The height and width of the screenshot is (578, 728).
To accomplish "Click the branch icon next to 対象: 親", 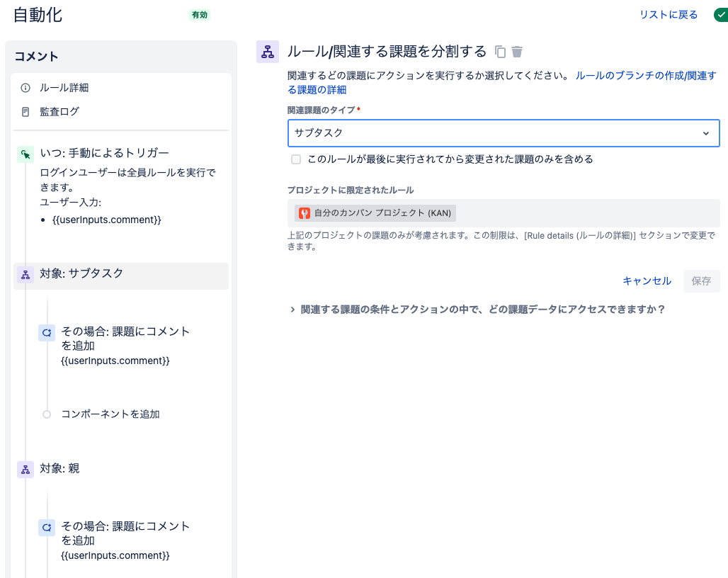I will (x=25, y=470).
